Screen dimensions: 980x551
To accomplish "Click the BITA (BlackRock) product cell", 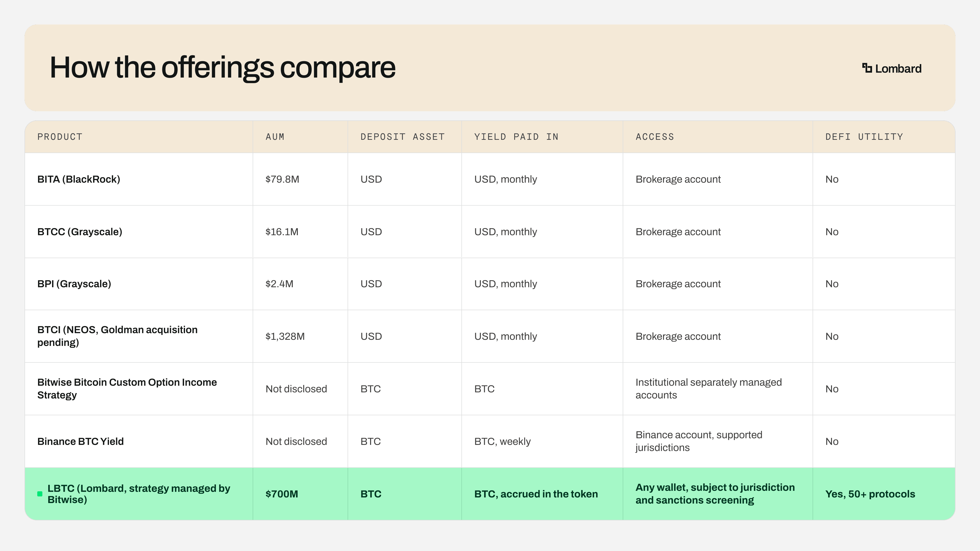I will point(79,179).
